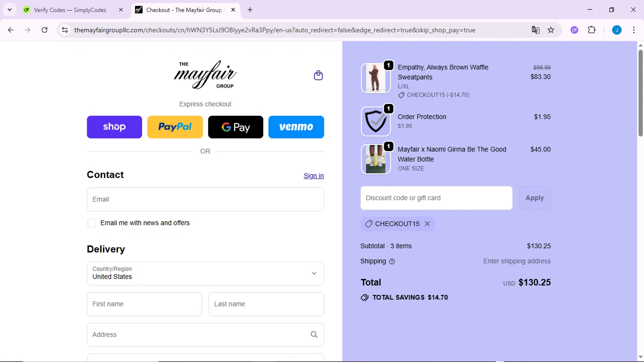Click the 'Subtotal · 3 items' text
The image size is (644, 362).
pyautogui.click(x=386, y=246)
